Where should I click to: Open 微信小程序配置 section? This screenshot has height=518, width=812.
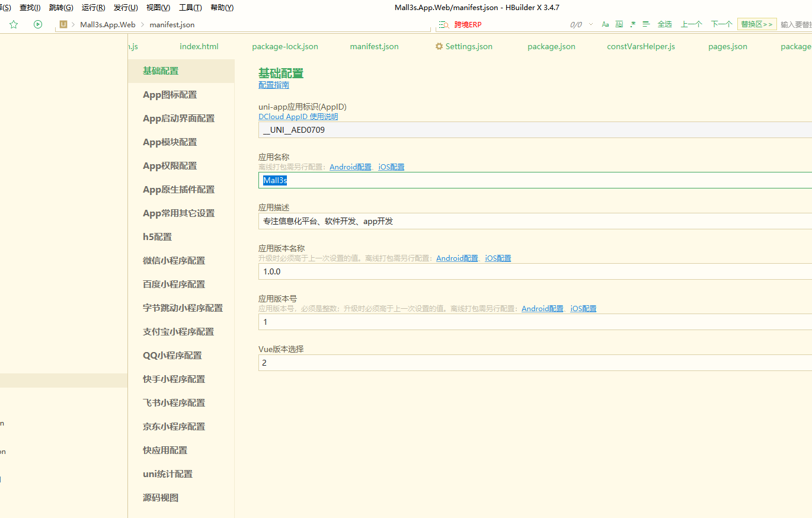181,260
